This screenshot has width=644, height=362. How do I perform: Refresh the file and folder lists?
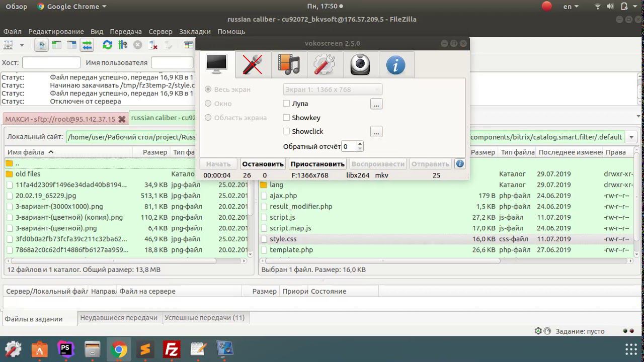click(x=107, y=45)
